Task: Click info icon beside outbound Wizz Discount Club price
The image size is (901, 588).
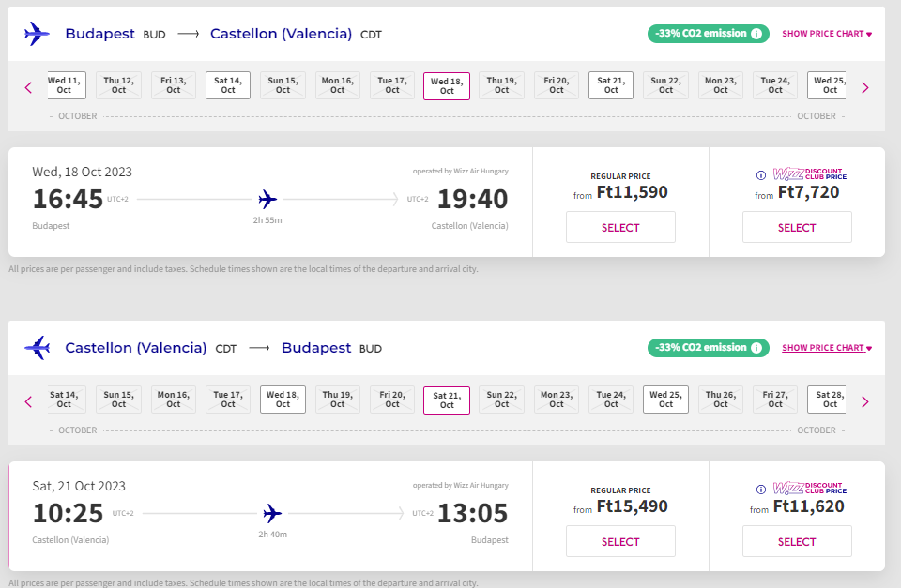Action: click(x=761, y=175)
